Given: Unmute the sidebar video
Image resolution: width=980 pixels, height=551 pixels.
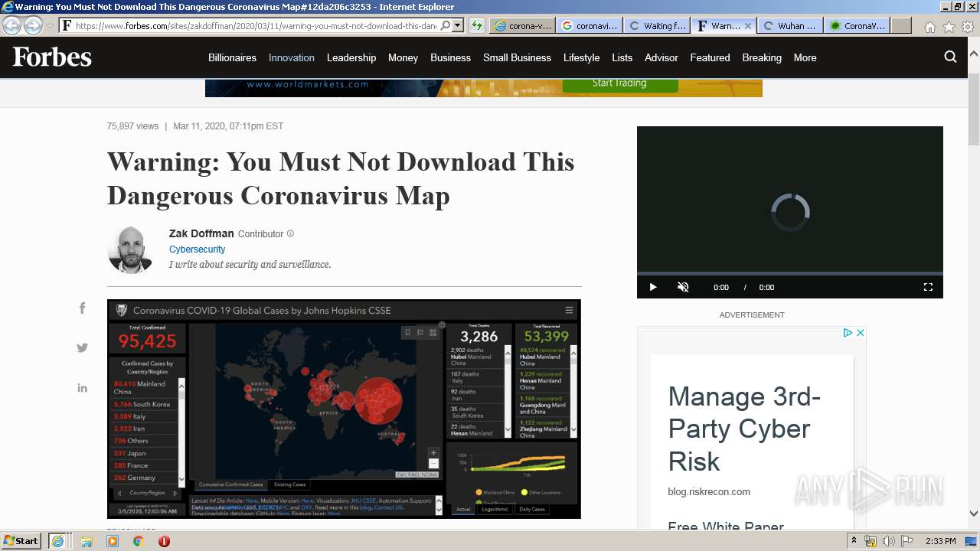Looking at the screenshot, I should (x=683, y=287).
